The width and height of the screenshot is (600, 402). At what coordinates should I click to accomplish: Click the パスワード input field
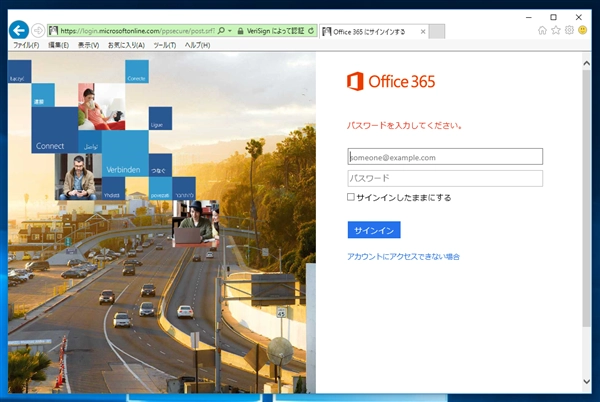445,178
